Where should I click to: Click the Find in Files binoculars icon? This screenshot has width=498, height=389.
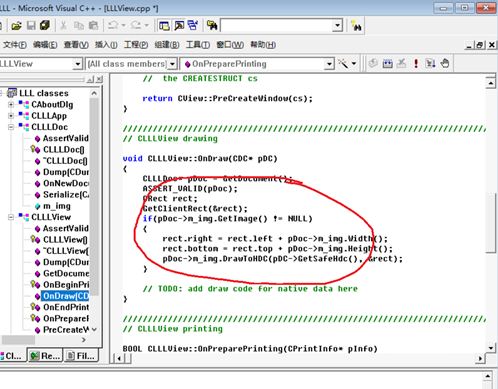[212, 26]
